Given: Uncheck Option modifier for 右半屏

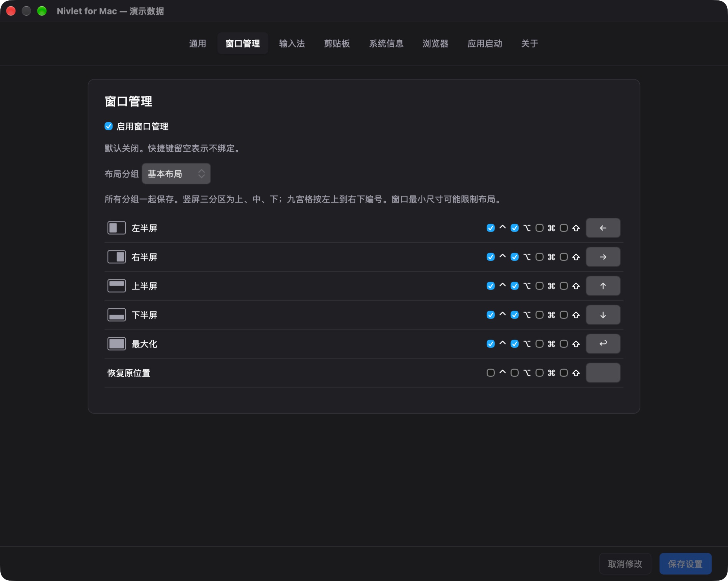Looking at the screenshot, I should [x=514, y=257].
